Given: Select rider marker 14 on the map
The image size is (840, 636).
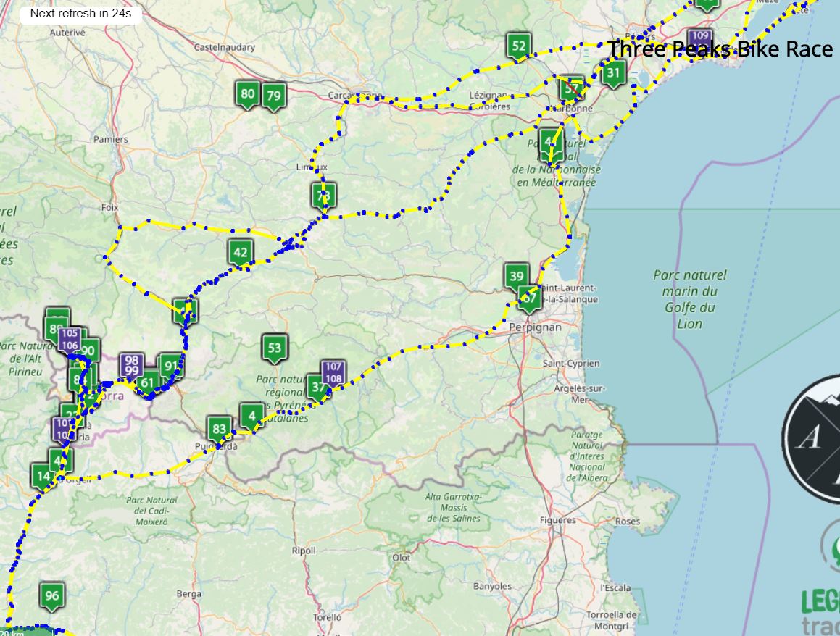Looking at the screenshot, I should [43, 477].
